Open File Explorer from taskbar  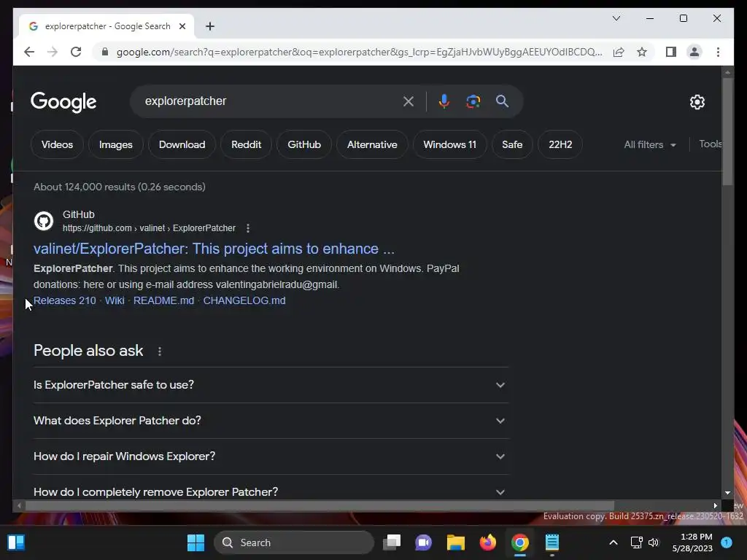coord(455,542)
